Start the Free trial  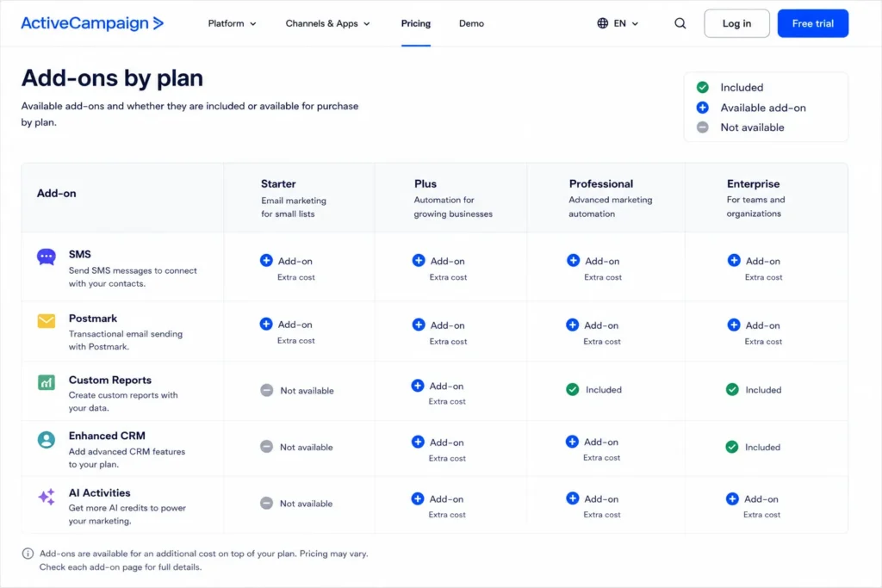click(x=813, y=23)
